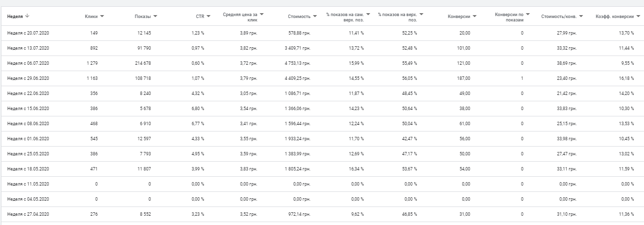The width and height of the screenshot is (644, 225).
Task: Select the row Неделя с 29.06.2020
Action: pos(28,78)
